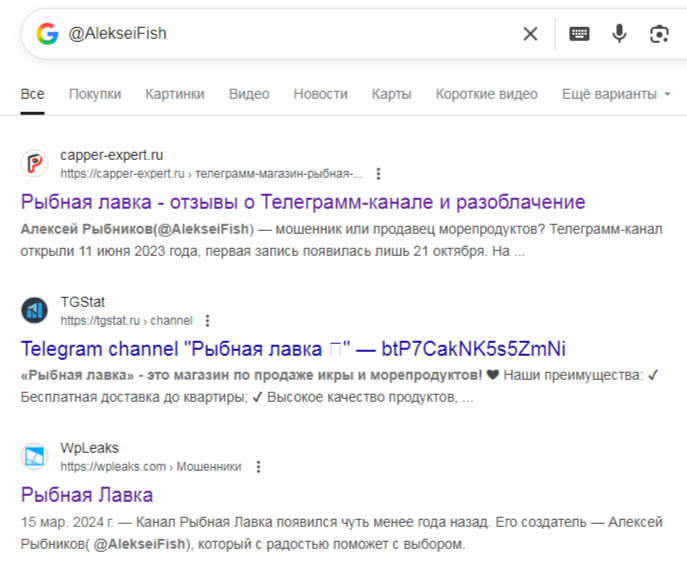The width and height of the screenshot is (687, 563).
Task: Open the capper-expert.ru result options menu
Action: [379, 174]
